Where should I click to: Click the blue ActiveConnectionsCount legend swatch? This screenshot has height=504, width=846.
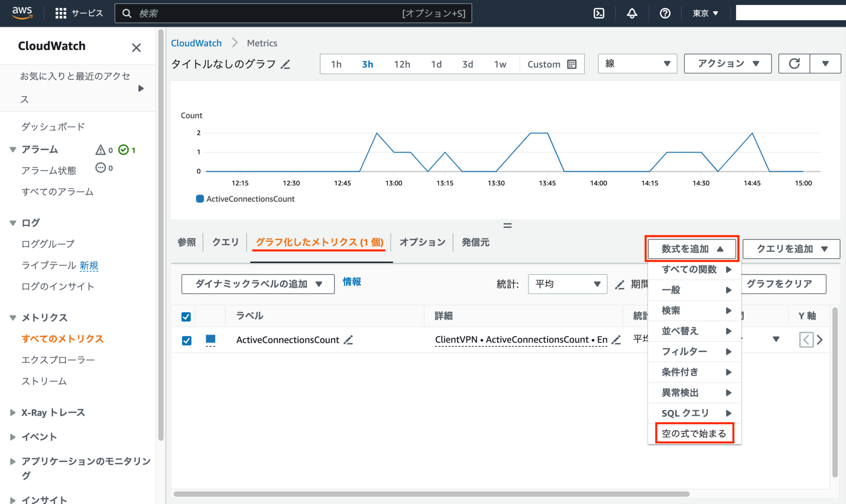200,199
